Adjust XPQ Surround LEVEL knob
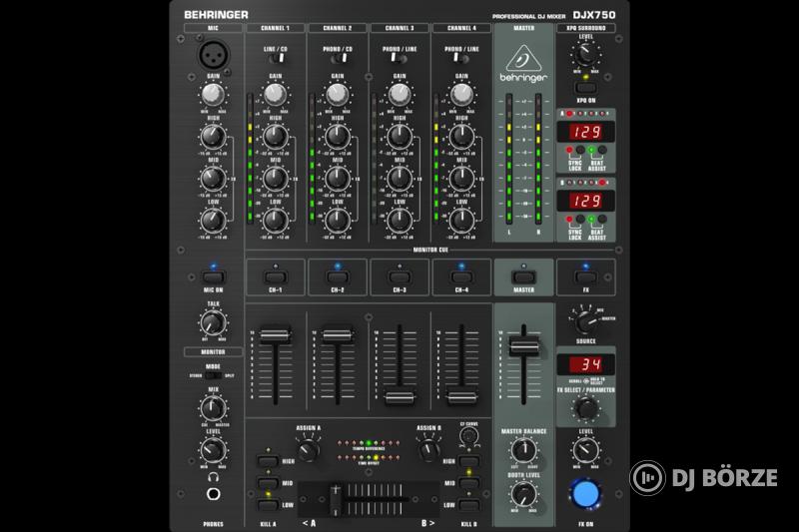 point(585,54)
